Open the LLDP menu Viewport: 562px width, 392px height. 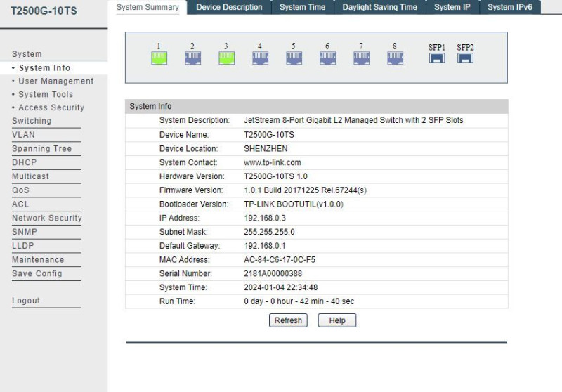(x=23, y=246)
